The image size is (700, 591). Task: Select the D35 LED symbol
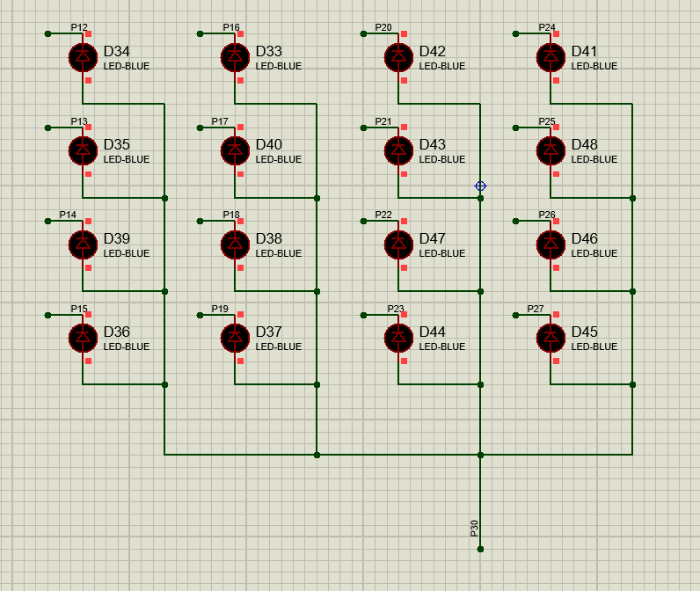83,151
